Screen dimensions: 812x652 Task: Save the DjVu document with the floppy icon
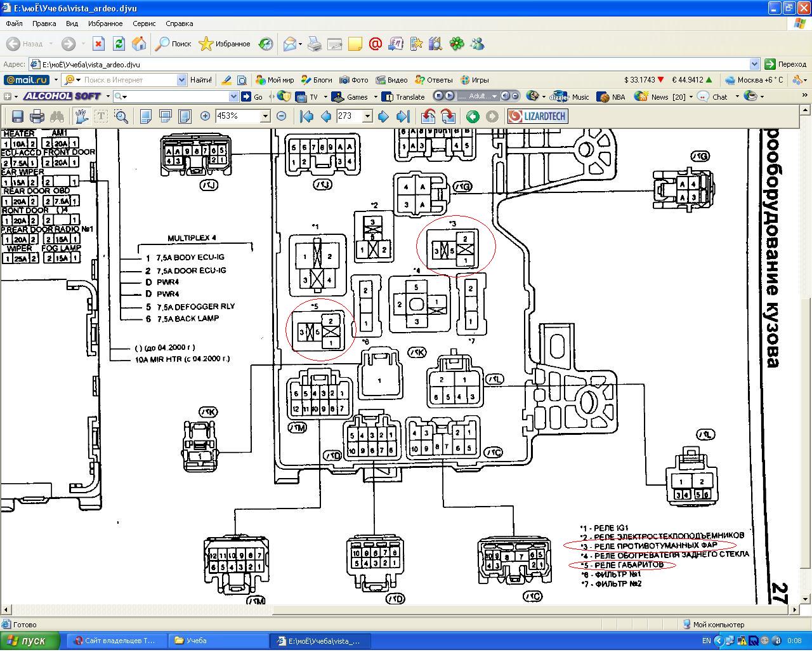[x=18, y=116]
